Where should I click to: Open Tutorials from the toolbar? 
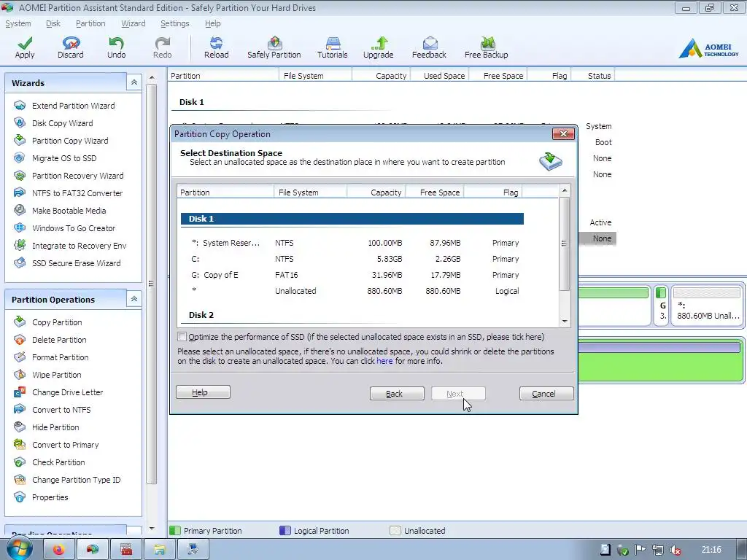tap(333, 47)
